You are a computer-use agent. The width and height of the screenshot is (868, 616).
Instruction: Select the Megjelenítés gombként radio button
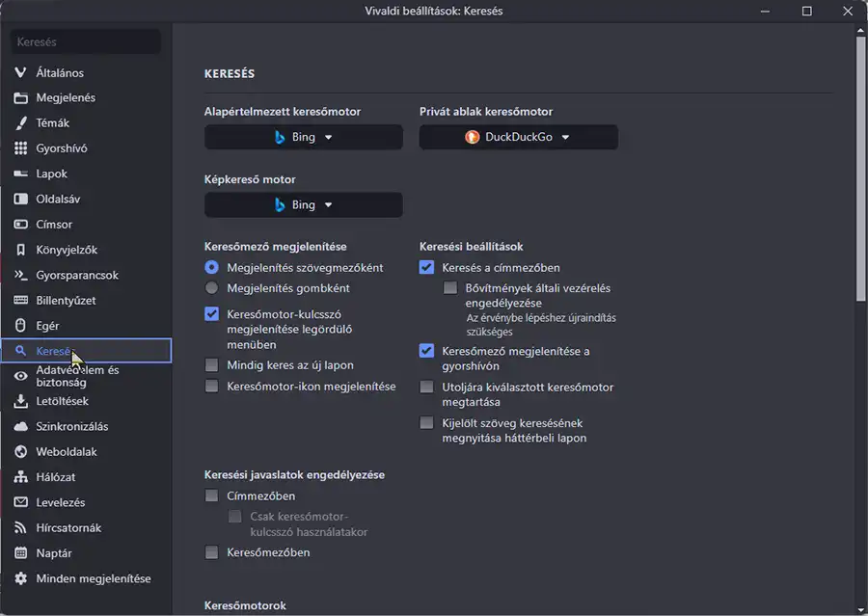click(x=212, y=288)
